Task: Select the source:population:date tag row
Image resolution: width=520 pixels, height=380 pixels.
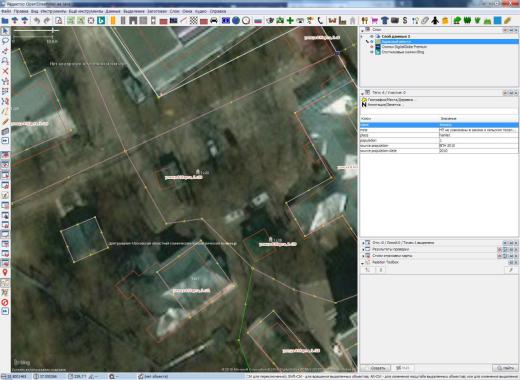Action: [439, 151]
